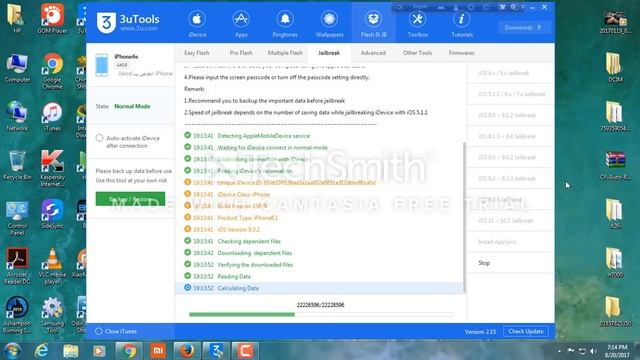
Task: Open the Other Tools tab
Action: (417, 53)
